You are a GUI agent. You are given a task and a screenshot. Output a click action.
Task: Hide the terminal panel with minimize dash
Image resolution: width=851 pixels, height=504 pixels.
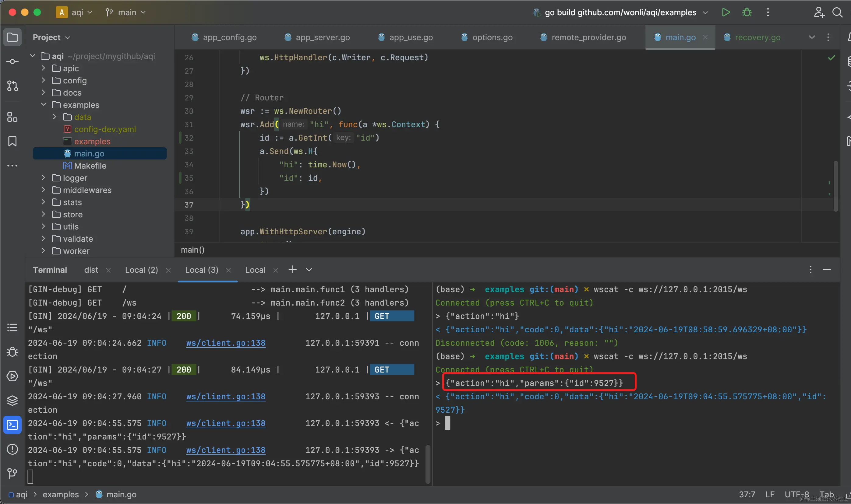pyautogui.click(x=827, y=270)
